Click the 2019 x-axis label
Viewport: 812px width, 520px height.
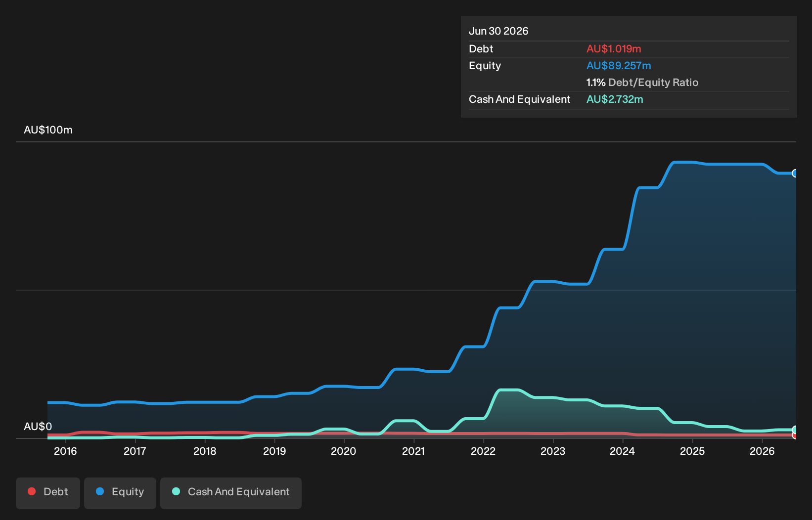[274, 451]
